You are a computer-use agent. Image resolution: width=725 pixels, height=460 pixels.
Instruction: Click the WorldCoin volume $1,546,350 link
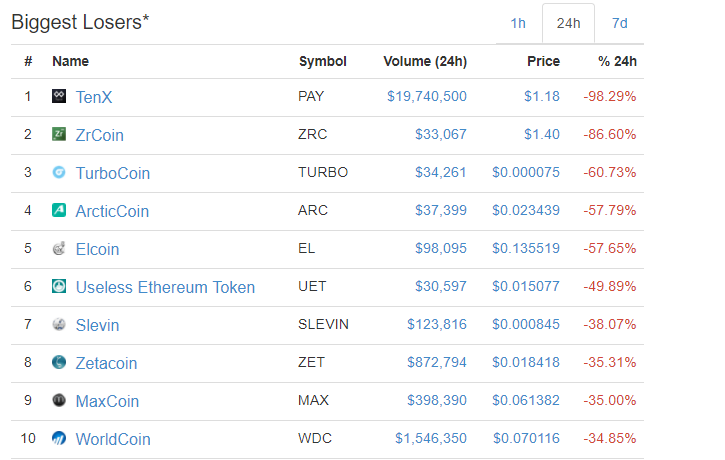click(x=431, y=438)
